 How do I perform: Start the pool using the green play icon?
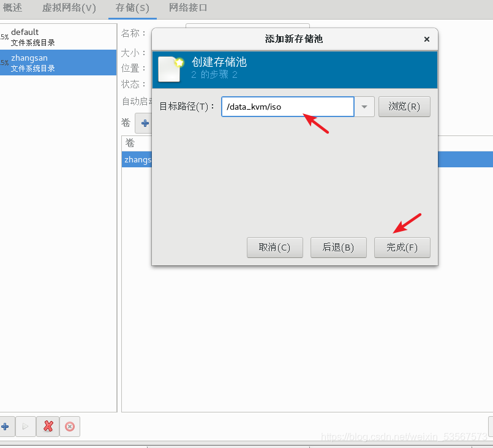(x=25, y=427)
